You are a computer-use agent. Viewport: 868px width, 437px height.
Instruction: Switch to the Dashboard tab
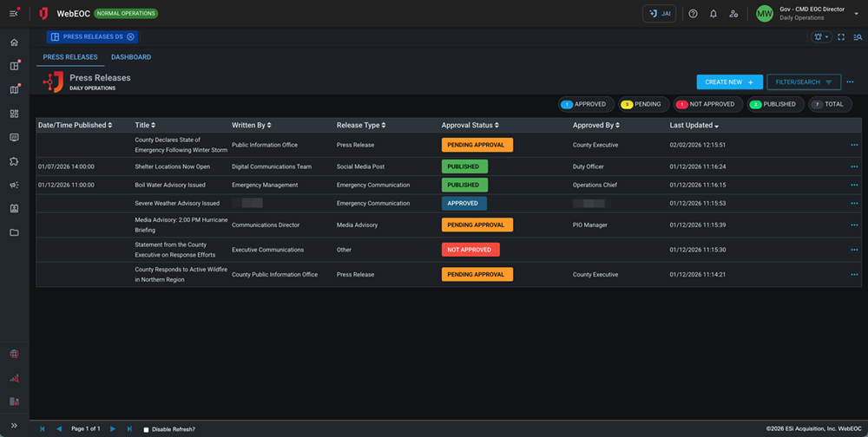coord(131,57)
